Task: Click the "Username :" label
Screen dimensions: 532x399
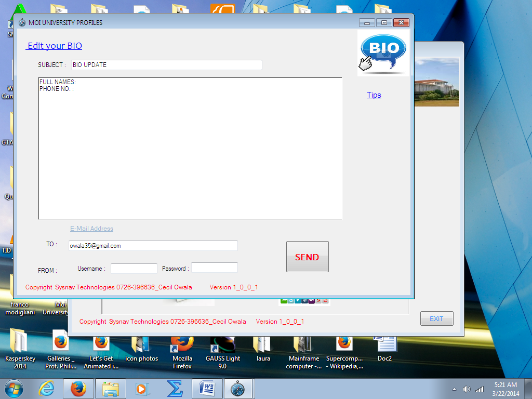Action: (x=91, y=269)
